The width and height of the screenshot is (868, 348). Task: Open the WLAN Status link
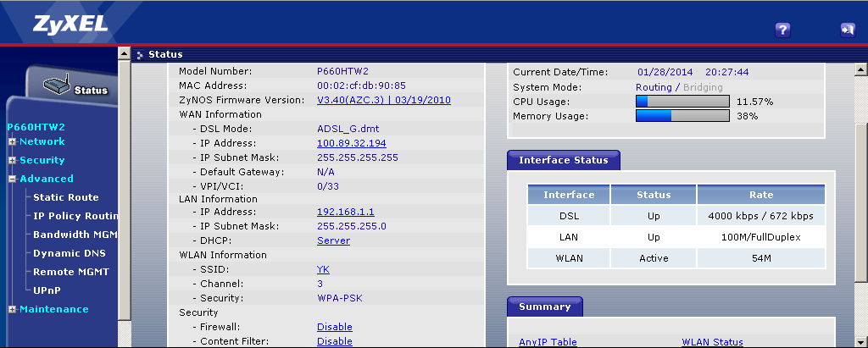point(712,342)
